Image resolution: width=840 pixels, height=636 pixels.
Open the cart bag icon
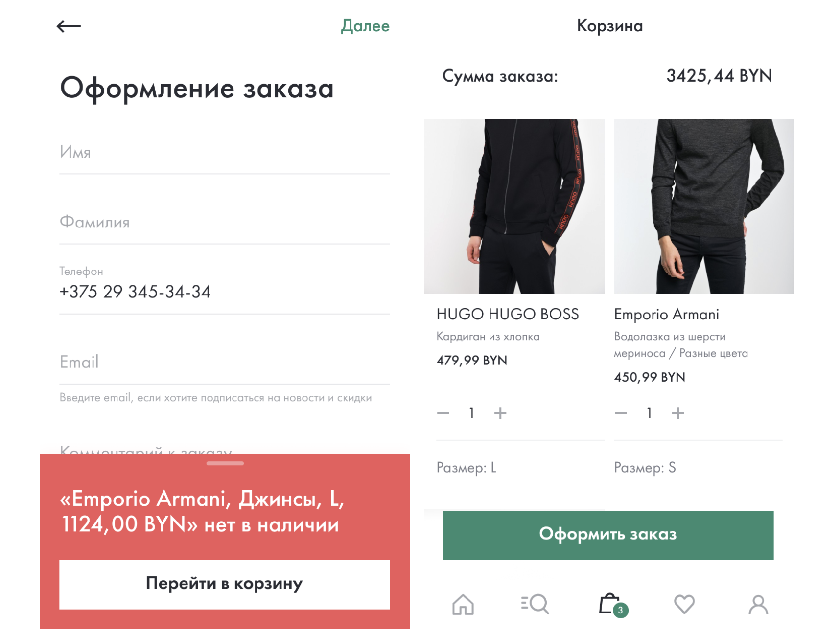[x=610, y=604]
